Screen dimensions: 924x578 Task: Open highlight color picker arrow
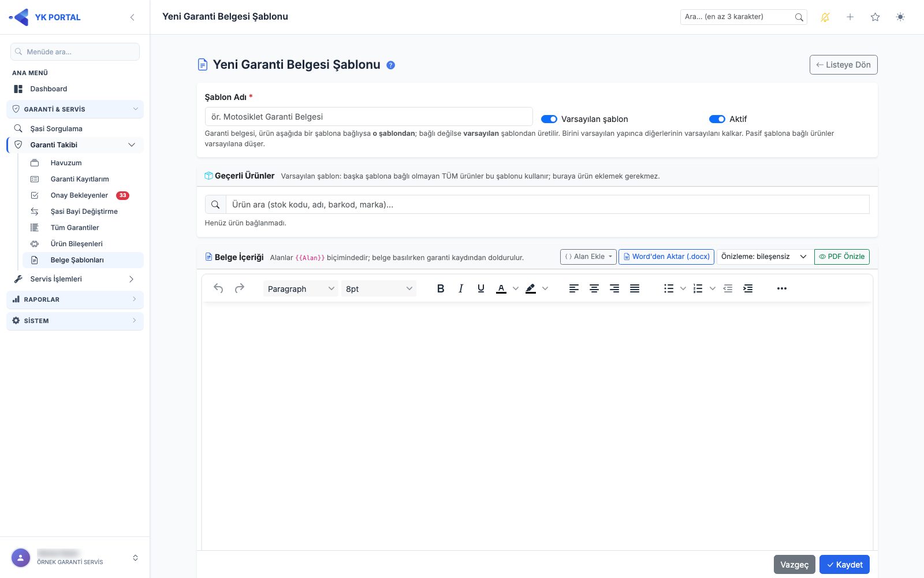click(545, 288)
